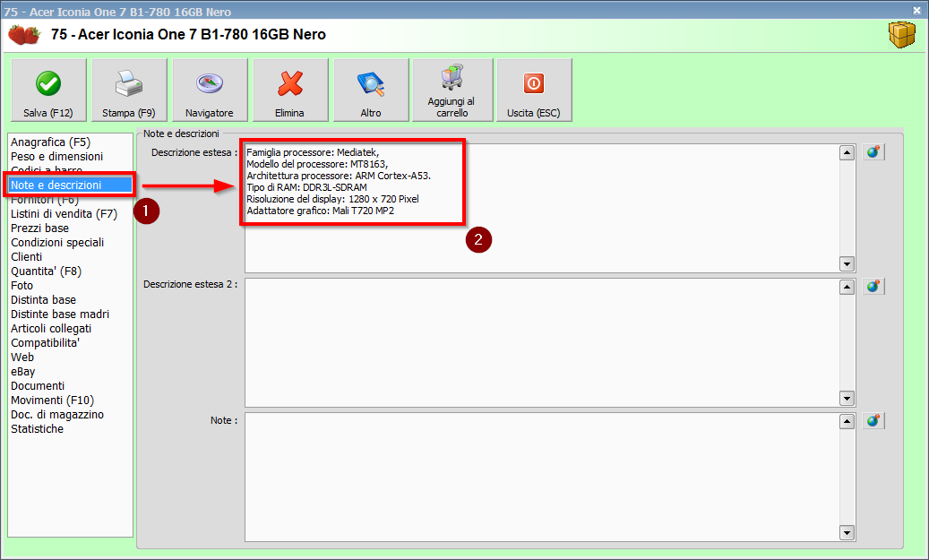Click the Elimina red X button

click(x=290, y=90)
